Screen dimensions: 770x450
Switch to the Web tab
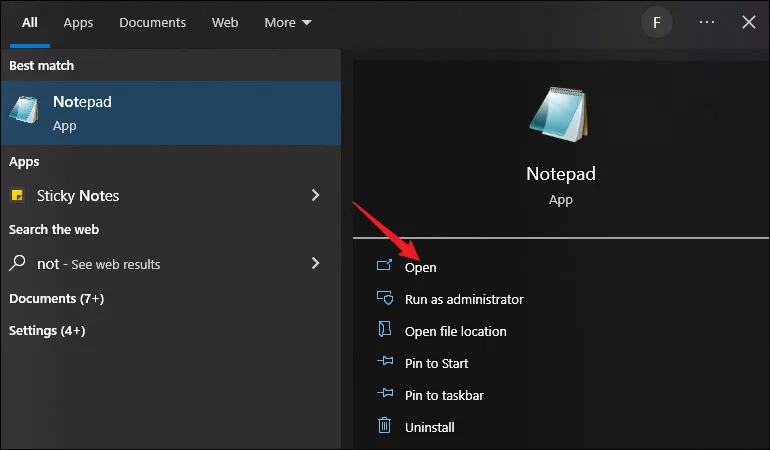tap(225, 23)
